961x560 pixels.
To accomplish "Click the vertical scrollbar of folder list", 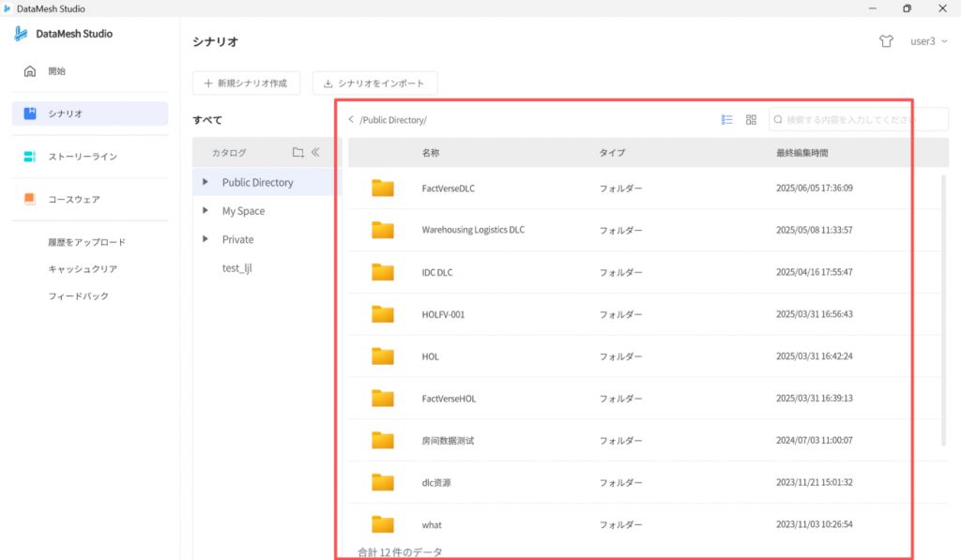I will tap(943, 310).
